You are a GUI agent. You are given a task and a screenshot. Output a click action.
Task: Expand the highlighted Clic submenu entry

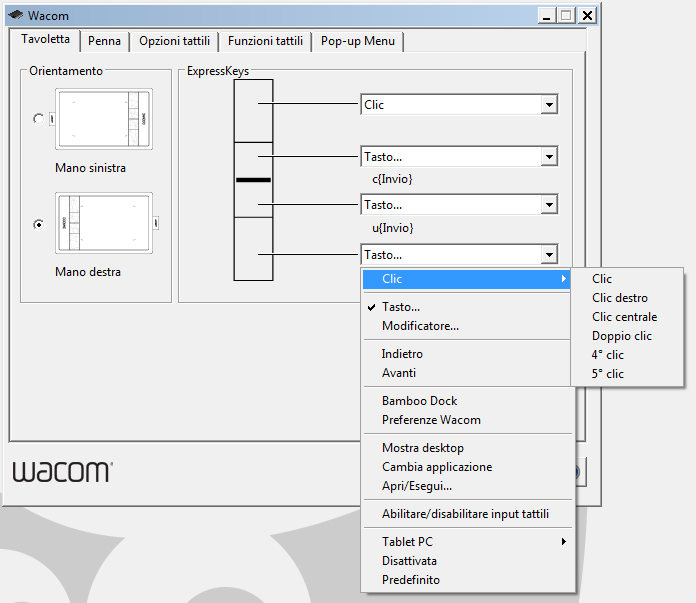tap(466, 279)
